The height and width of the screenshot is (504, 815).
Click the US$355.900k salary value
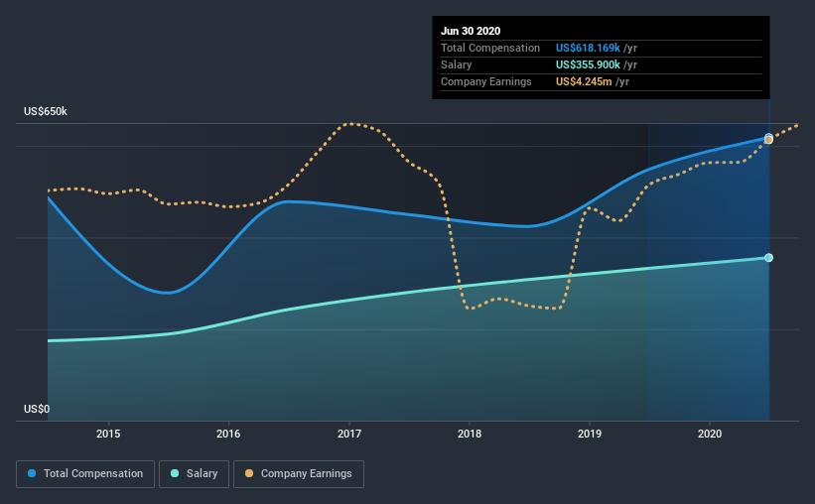click(x=588, y=64)
